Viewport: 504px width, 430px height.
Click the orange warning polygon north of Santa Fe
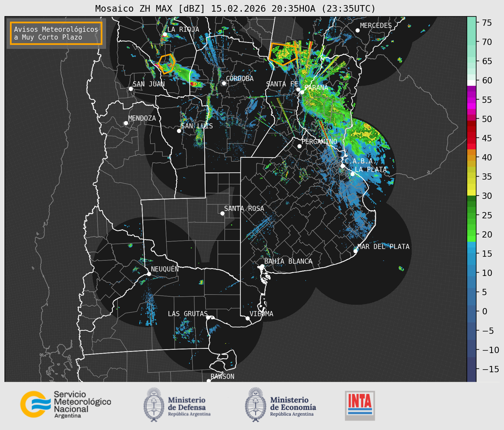(x=283, y=54)
